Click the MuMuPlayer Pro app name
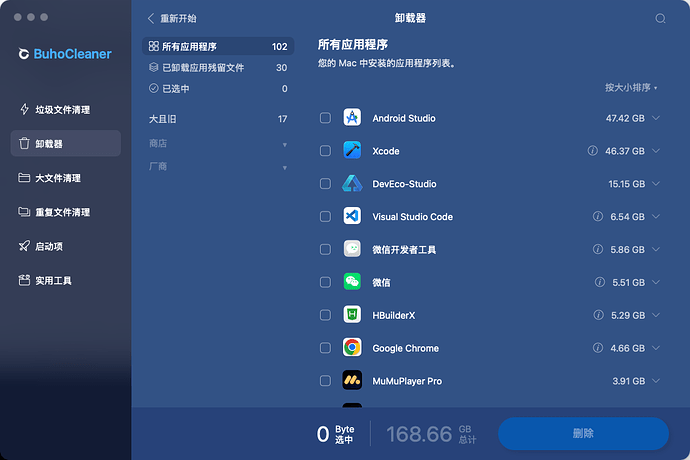The width and height of the screenshot is (690, 460). (x=407, y=381)
